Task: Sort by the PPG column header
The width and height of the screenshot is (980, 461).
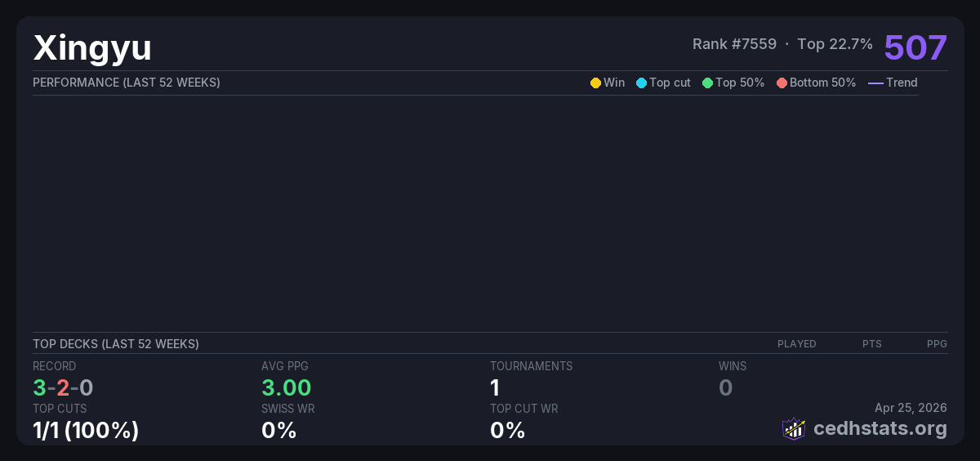Action: tap(937, 344)
